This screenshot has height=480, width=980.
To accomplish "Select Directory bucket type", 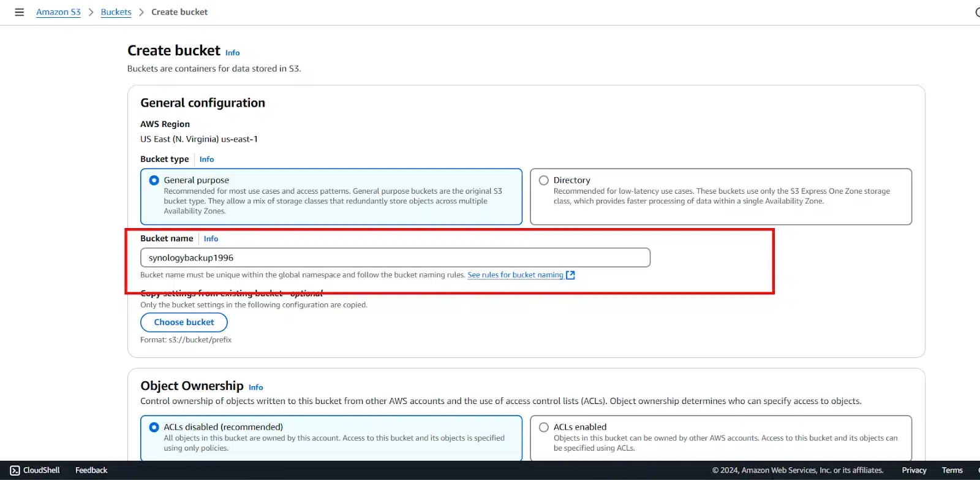I will coord(544,180).
